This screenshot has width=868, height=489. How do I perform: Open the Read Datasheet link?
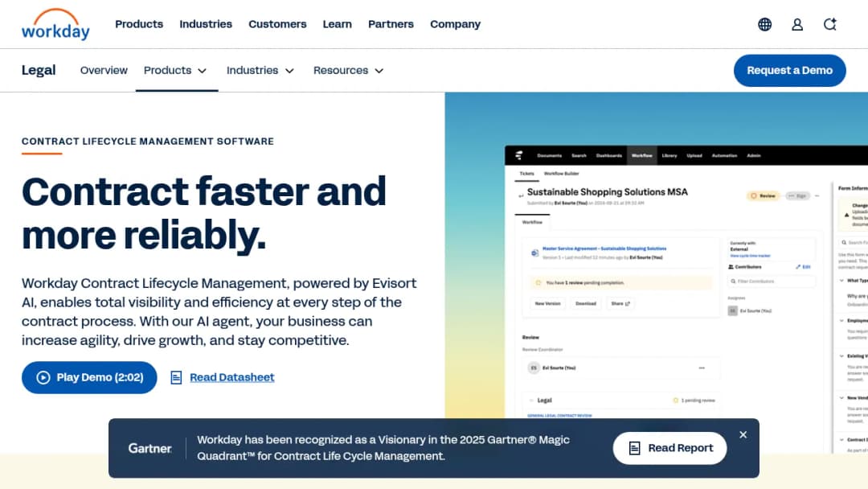point(232,378)
